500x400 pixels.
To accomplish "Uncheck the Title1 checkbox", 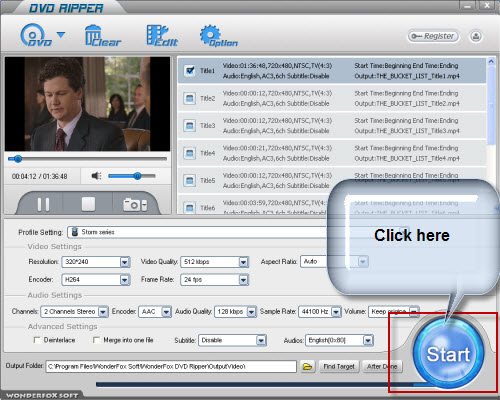I will [x=190, y=70].
